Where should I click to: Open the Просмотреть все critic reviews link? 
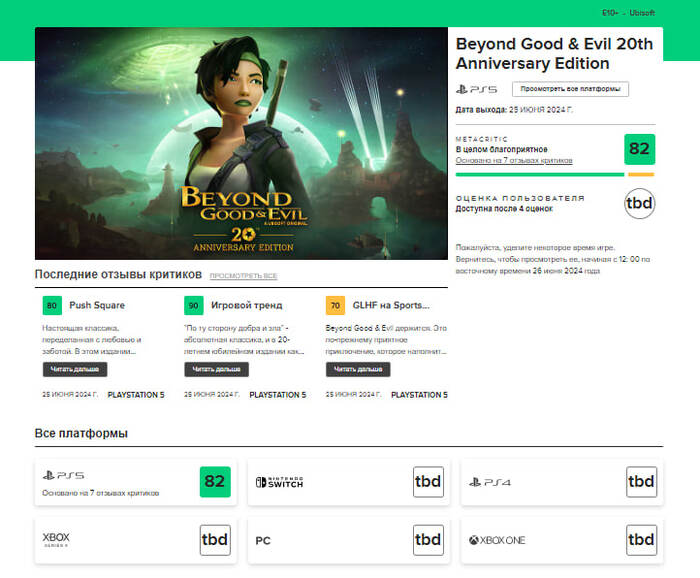(x=243, y=275)
